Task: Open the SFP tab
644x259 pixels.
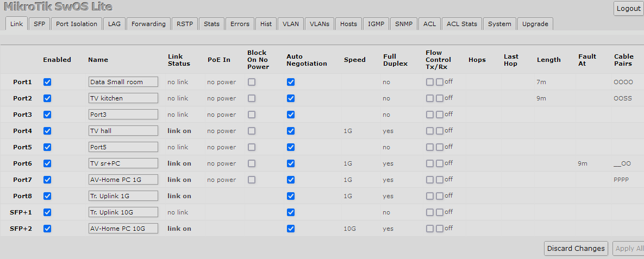Action: pyautogui.click(x=39, y=24)
